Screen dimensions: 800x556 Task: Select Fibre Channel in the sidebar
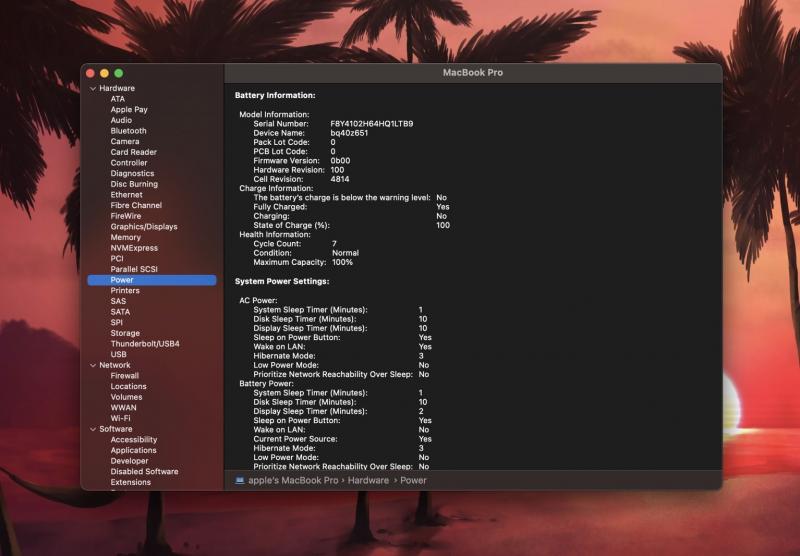[136, 206]
